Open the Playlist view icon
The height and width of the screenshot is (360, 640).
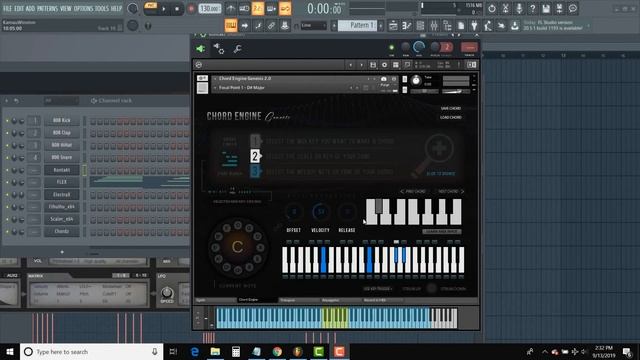click(393, 26)
